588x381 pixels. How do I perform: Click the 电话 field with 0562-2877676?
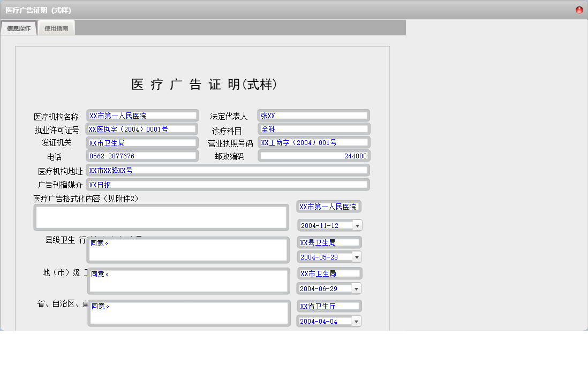click(142, 156)
